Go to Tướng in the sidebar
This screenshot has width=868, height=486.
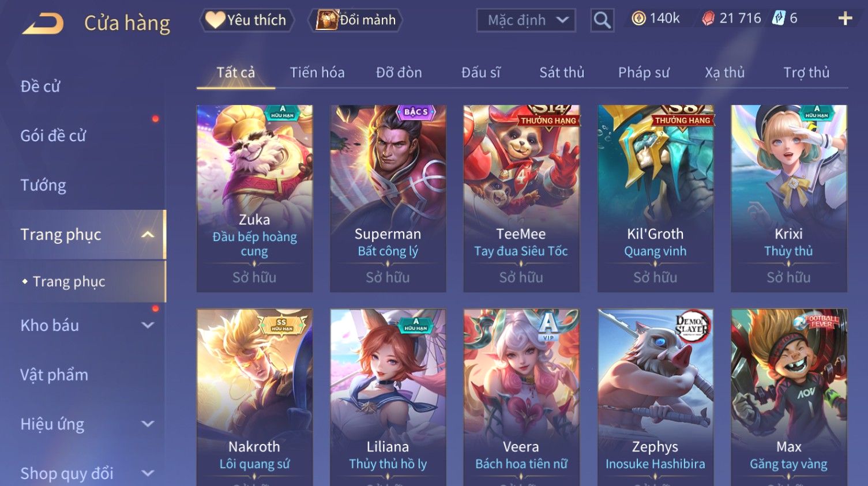[x=43, y=186]
